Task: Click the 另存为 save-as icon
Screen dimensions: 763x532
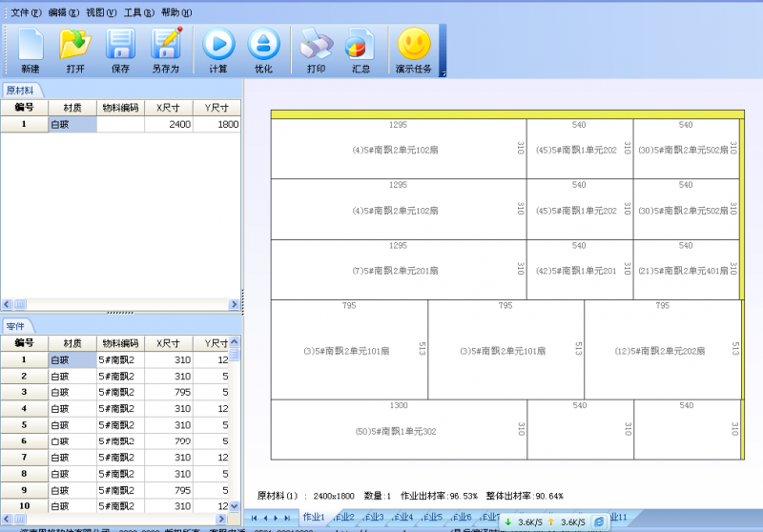Action: tap(166, 50)
